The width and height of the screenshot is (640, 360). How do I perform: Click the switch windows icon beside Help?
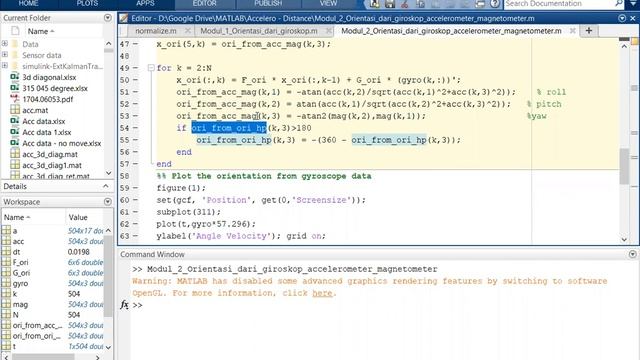point(480,4)
